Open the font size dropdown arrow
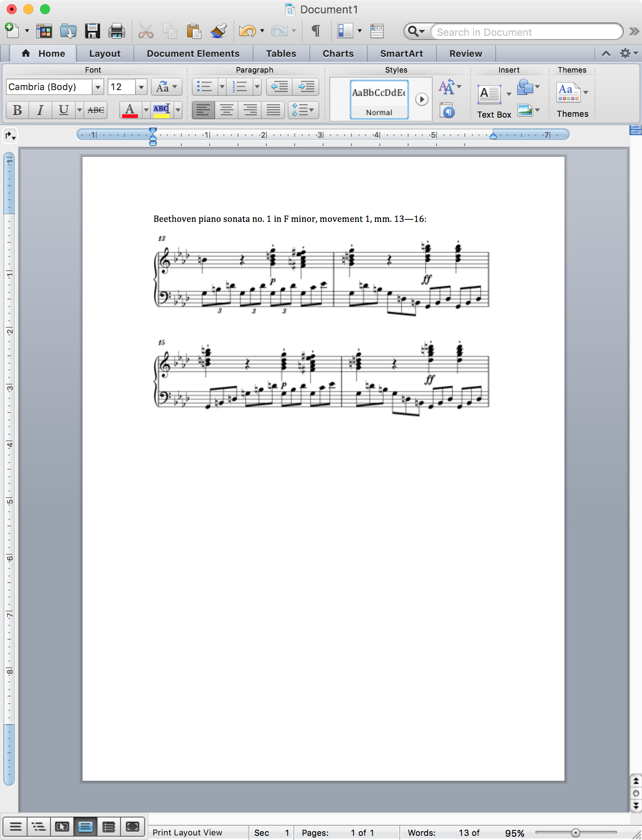 141,87
